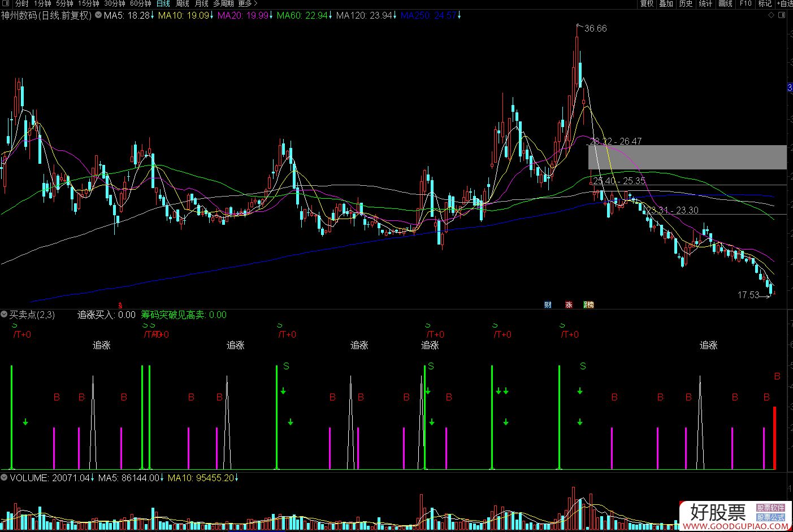Click MA10: 19.09 label
Screen dimensions: 793x532
click(184, 15)
